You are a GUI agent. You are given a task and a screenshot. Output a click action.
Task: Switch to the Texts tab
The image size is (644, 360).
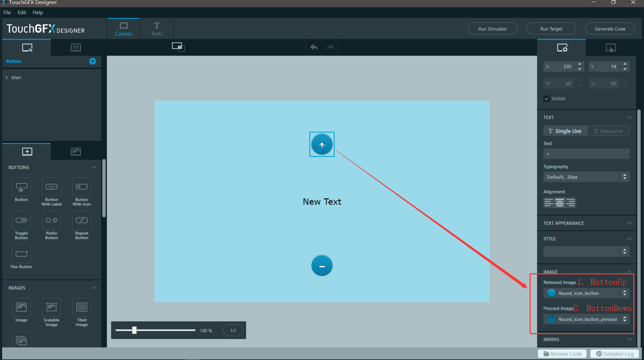pos(157,29)
